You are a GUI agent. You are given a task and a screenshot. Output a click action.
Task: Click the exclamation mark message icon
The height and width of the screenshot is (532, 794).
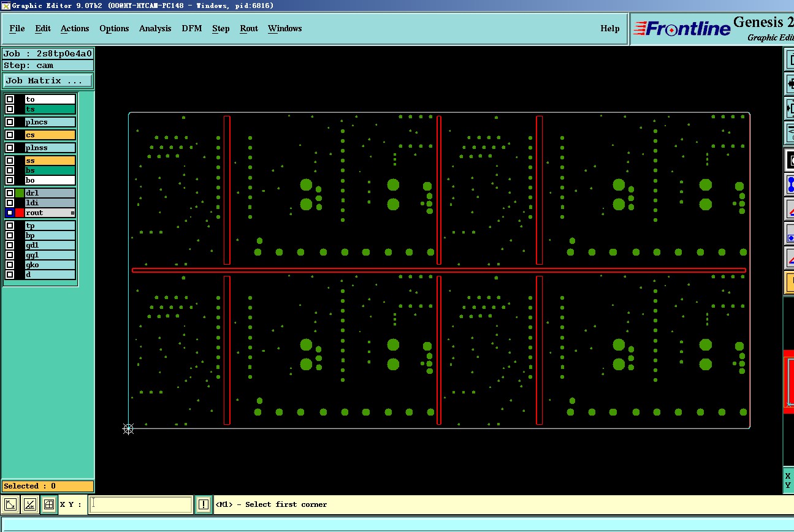[x=204, y=504]
